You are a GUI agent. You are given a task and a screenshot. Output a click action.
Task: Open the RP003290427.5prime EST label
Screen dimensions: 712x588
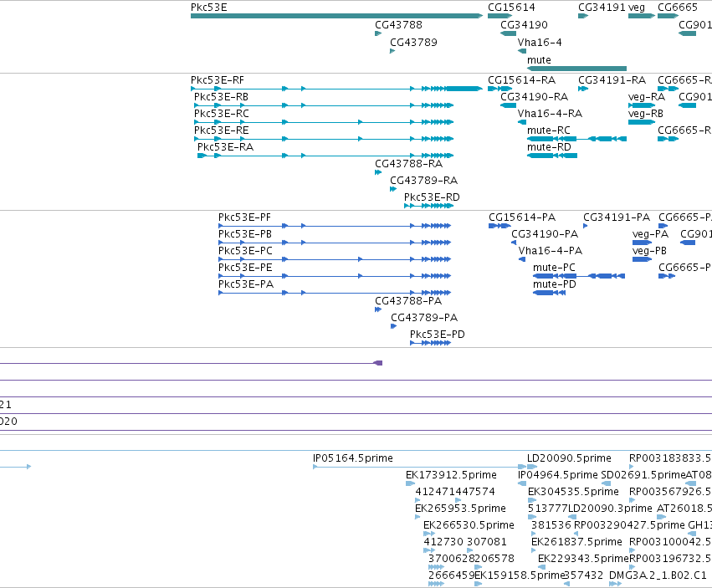click(x=629, y=525)
